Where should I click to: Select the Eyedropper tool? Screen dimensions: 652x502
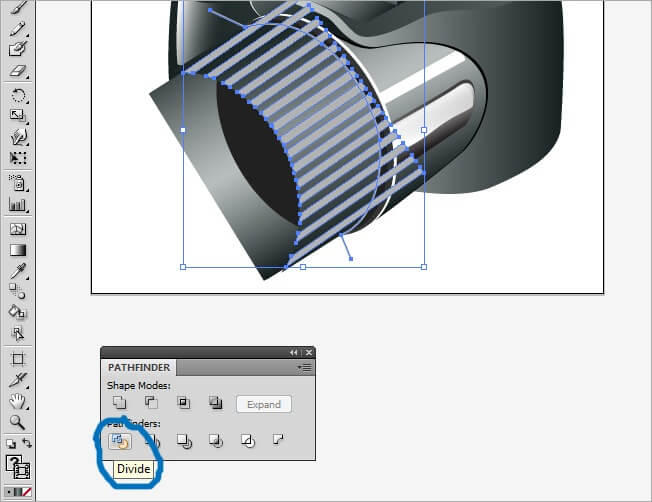[x=18, y=270]
